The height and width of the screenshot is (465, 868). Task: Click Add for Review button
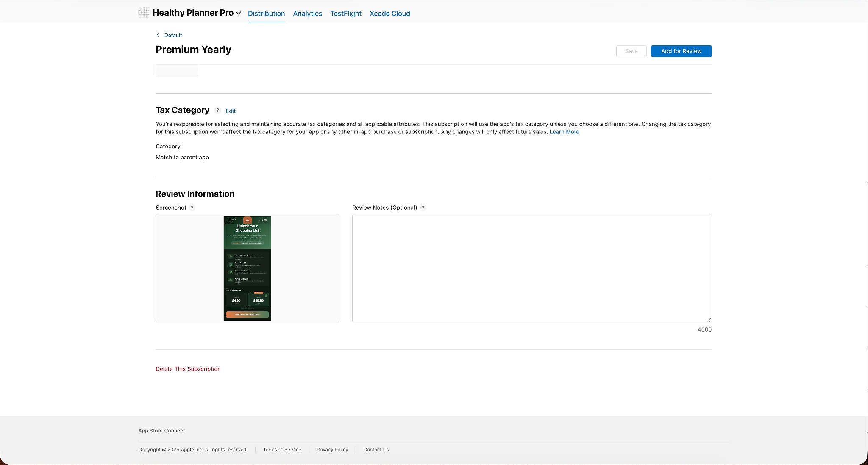[x=681, y=51]
